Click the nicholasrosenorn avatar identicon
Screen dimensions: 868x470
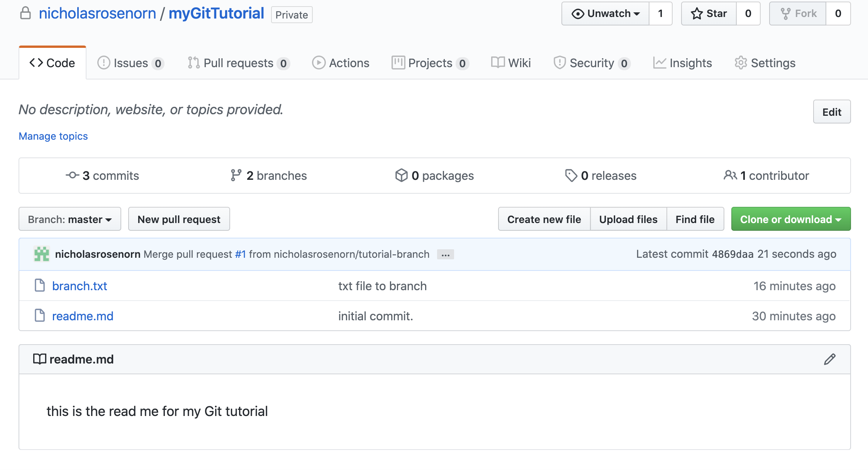[42, 254]
